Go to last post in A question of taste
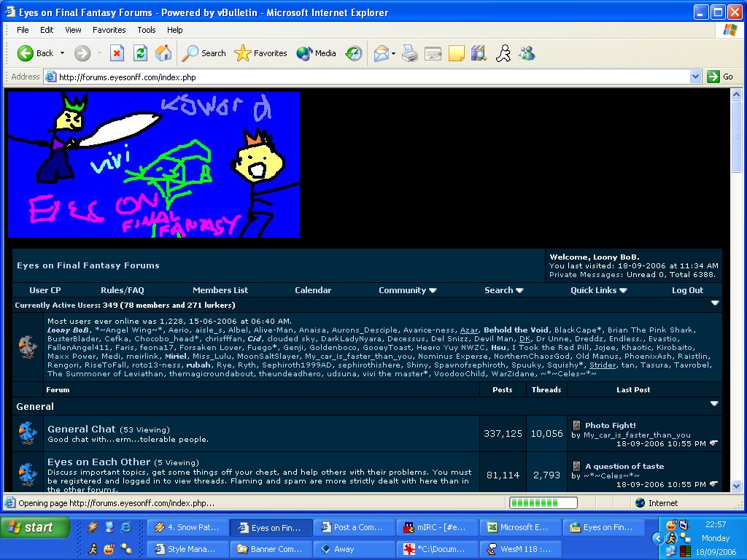The height and width of the screenshot is (560, 747). 713,484
